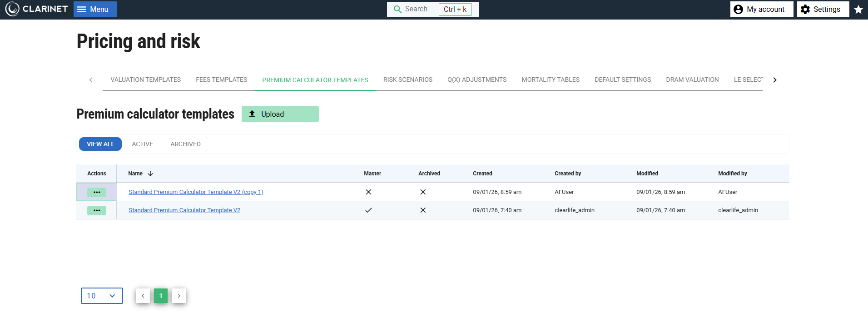Open My account profile button

[x=761, y=9]
